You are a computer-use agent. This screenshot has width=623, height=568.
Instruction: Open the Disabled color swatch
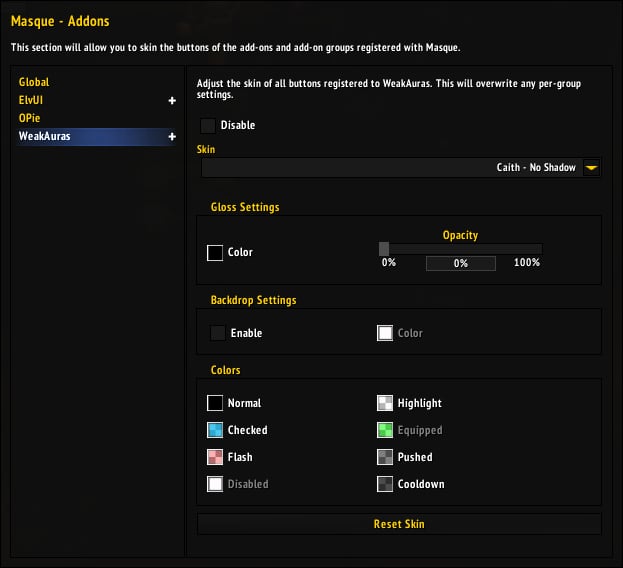click(215, 484)
